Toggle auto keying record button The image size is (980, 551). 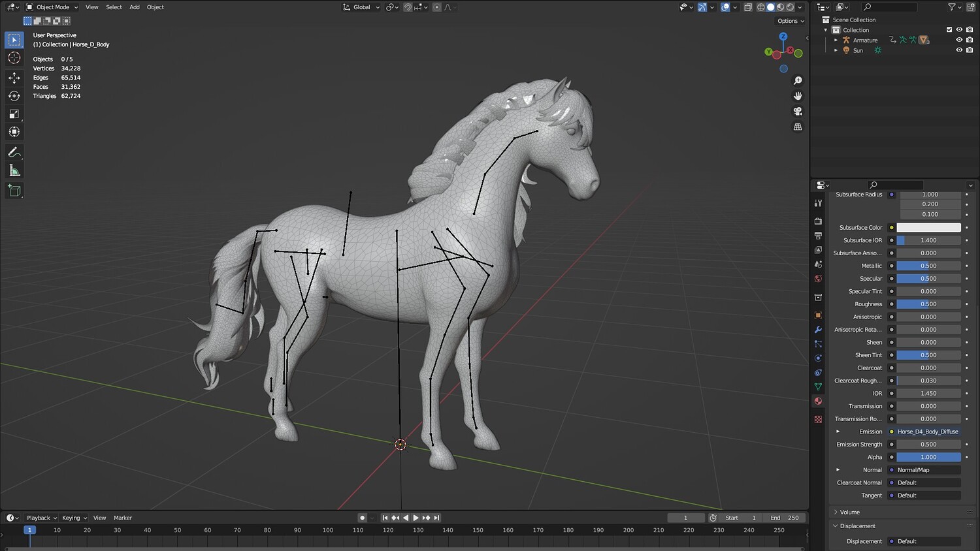[x=362, y=518]
